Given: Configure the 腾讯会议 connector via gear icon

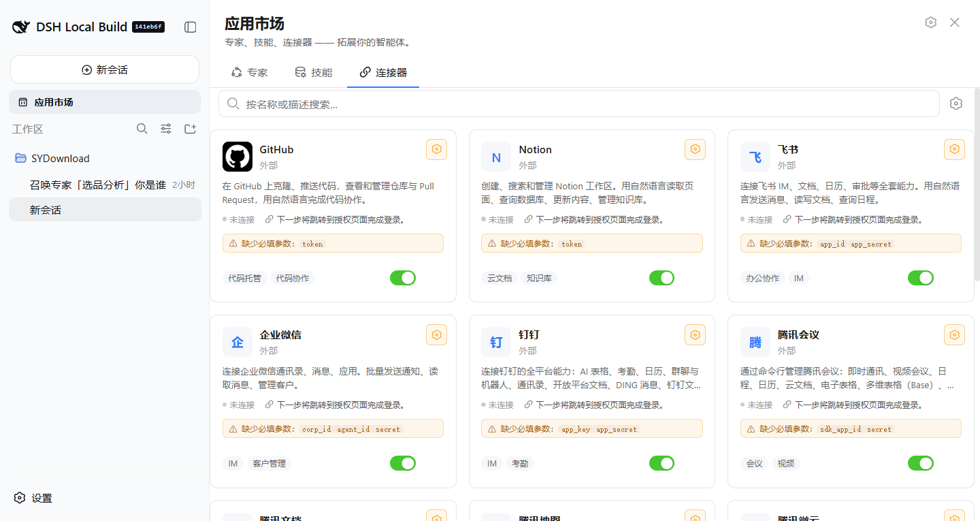Looking at the screenshot, I should click(x=954, y=334).
